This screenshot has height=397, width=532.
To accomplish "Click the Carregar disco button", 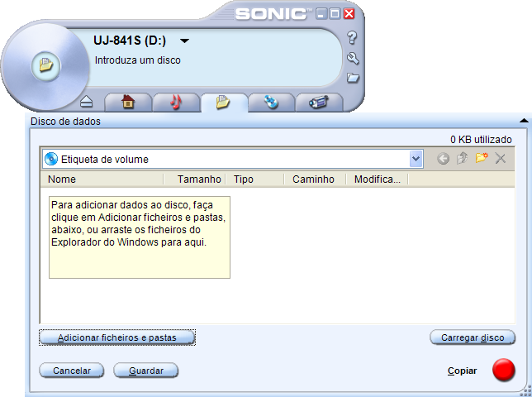I will point(473,337).
